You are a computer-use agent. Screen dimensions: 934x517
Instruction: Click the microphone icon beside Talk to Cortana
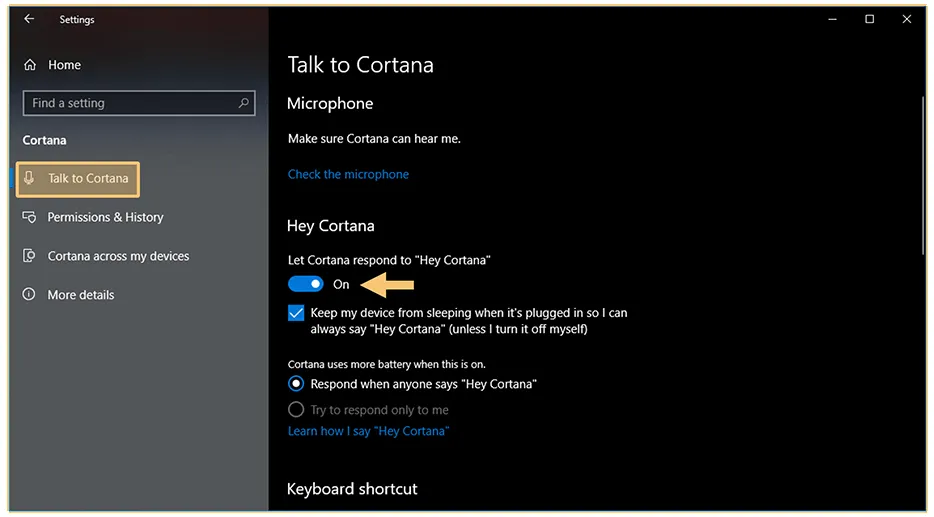tap(29, 178)
